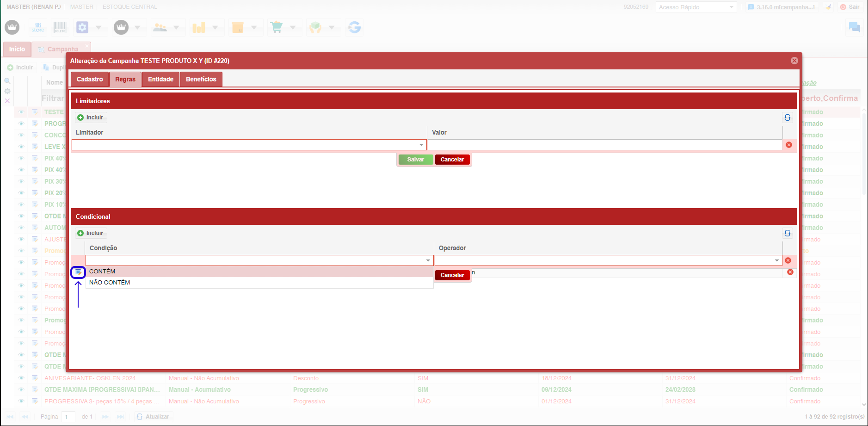Click red delete icon on Limitador row

(788, 145)
